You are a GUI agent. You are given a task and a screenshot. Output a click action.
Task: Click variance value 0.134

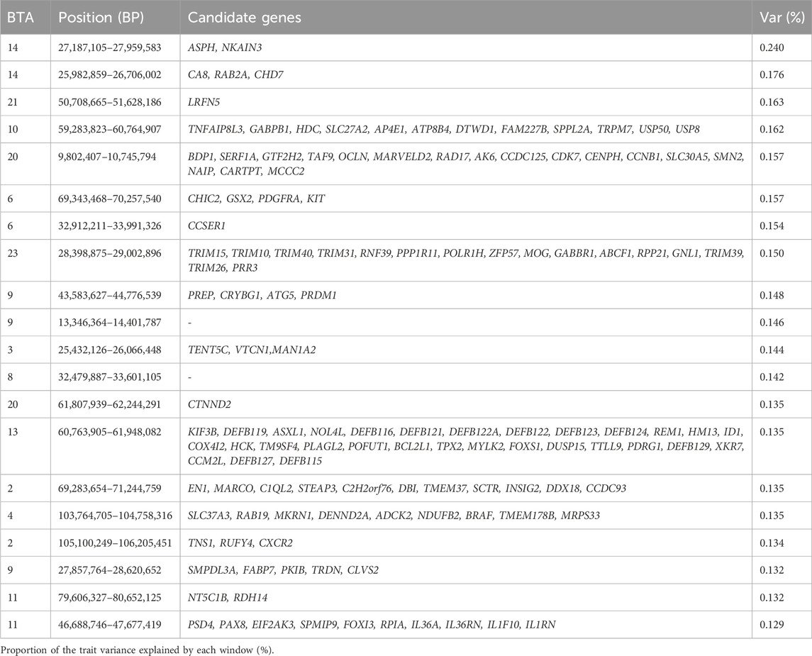tap(772, 543)
